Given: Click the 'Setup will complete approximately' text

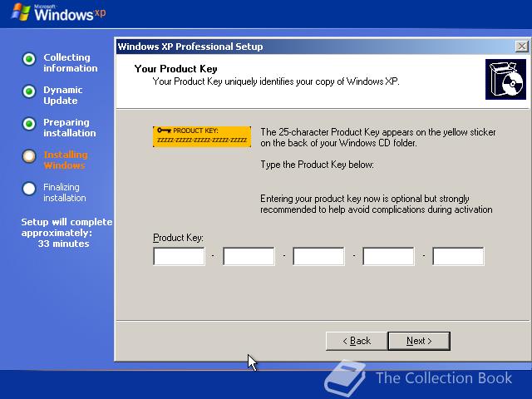Looking at the screenshot, I should pos(66,227).
